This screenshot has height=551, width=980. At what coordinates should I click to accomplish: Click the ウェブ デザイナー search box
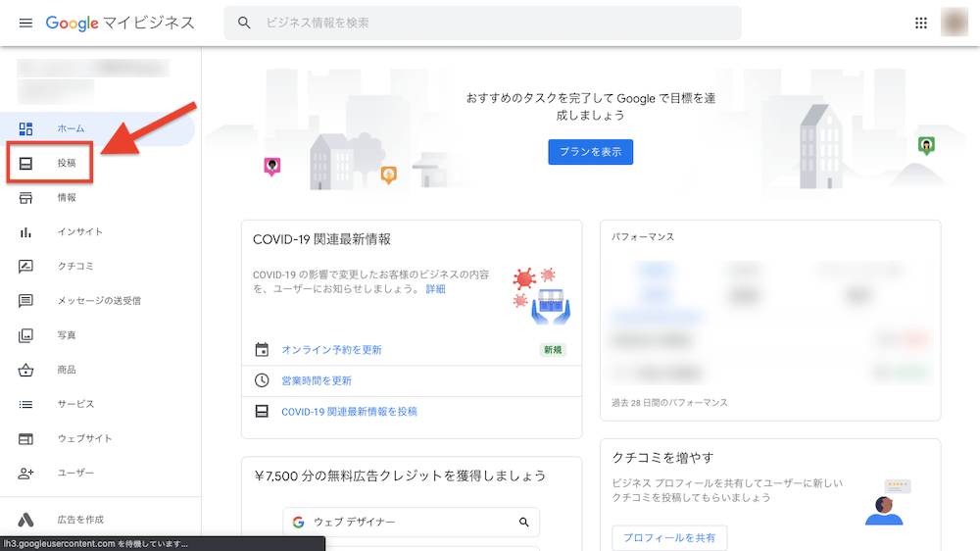coord(412,522)
